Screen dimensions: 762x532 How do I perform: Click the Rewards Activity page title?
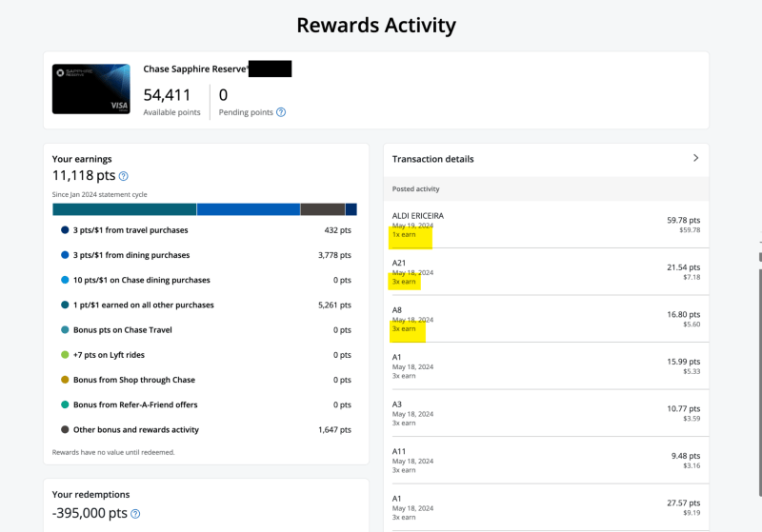point(376,26)
